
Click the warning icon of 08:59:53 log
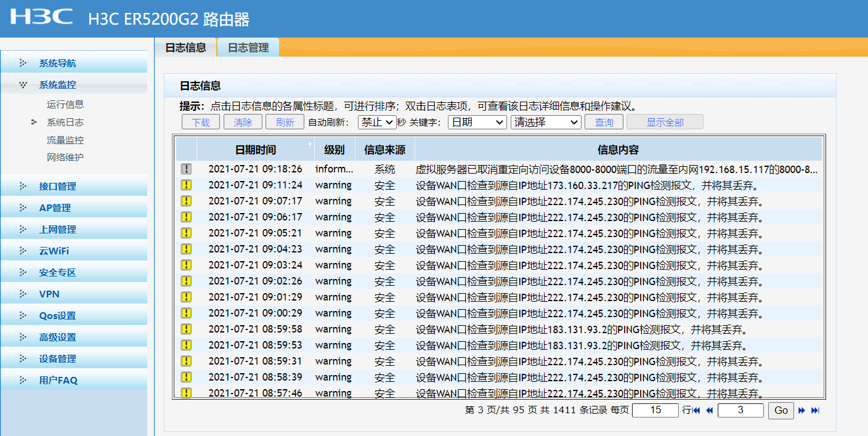(186, 345)
